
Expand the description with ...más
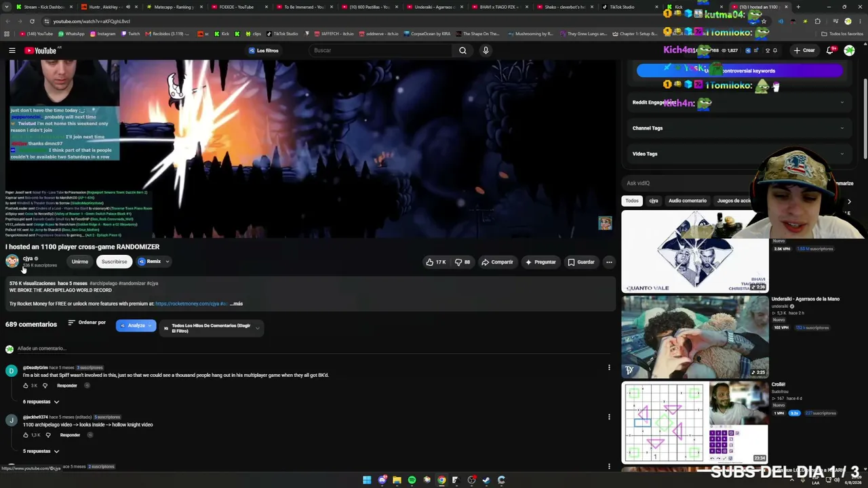click(x=237, y=304)
